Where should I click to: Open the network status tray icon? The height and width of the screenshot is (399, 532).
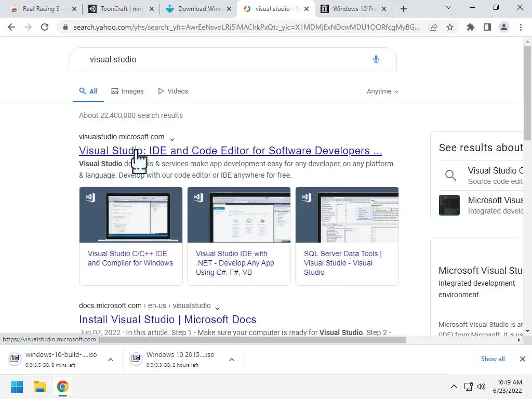point(469,387)
